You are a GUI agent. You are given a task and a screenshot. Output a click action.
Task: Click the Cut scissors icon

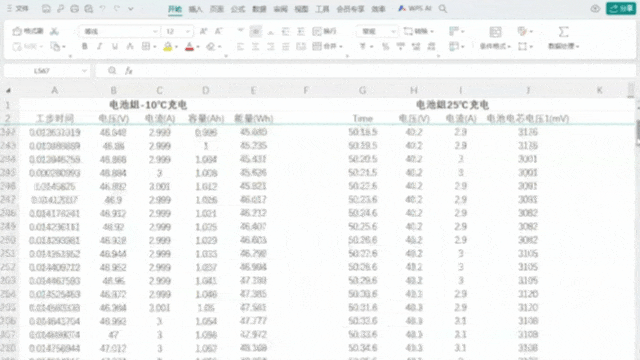(54, 31)
